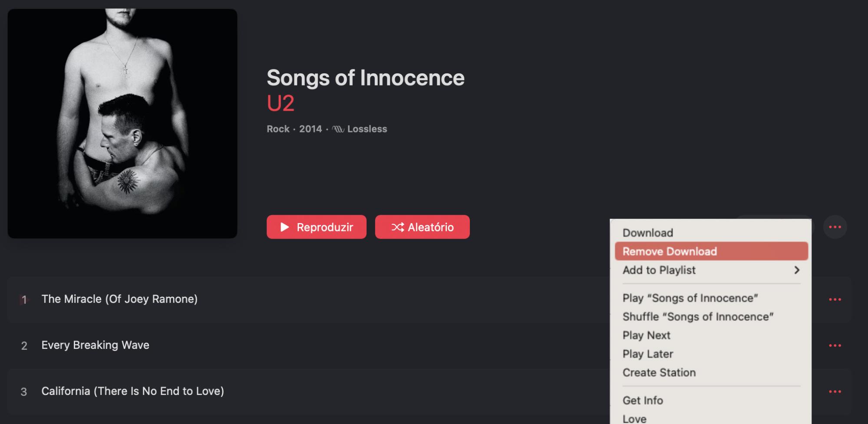Image resolution: width=868 pixels, height=424 pixels.
Task: Open more options for California track
Action: (x=835, y=391)
